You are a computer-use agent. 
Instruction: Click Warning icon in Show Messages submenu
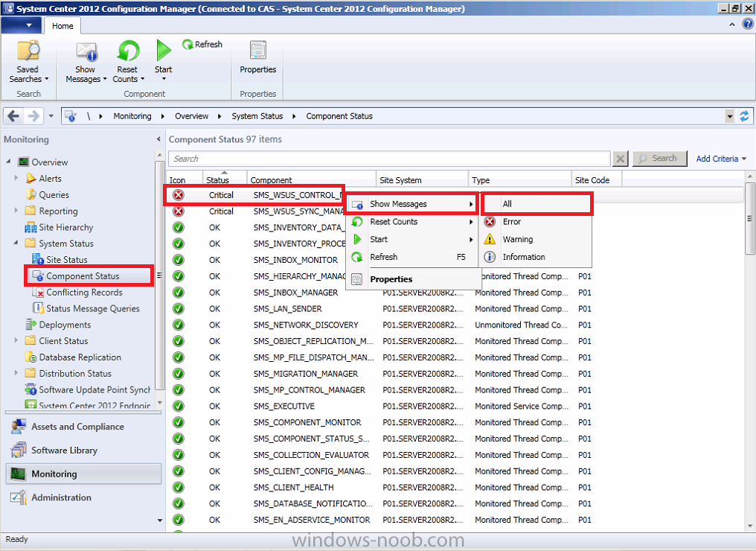490,239
